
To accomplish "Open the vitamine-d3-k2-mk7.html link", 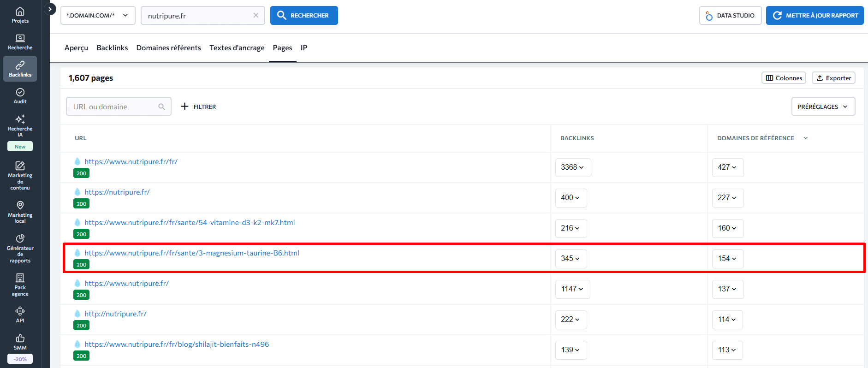I will pyautogui.click(x=190, y=222).
